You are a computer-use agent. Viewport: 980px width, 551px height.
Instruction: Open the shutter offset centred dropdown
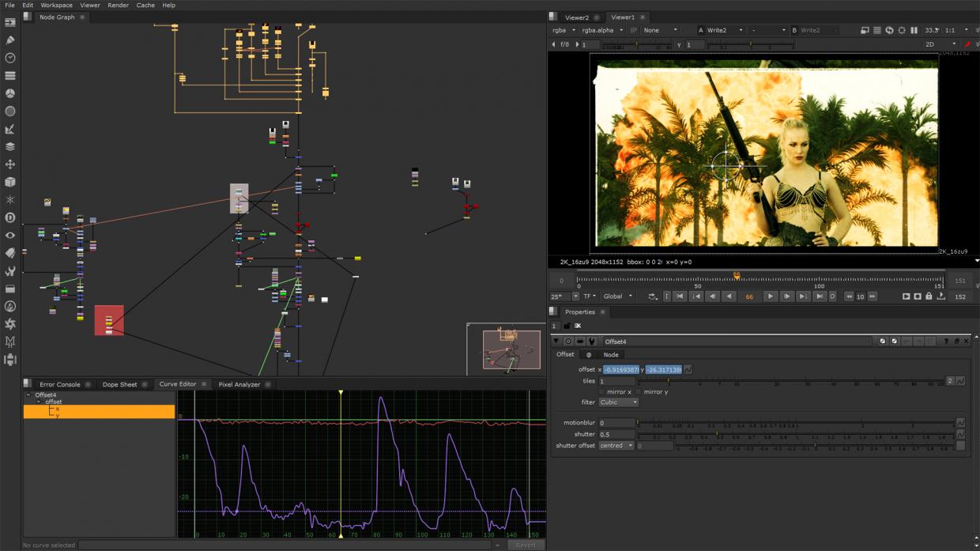[x=616, y=446]
